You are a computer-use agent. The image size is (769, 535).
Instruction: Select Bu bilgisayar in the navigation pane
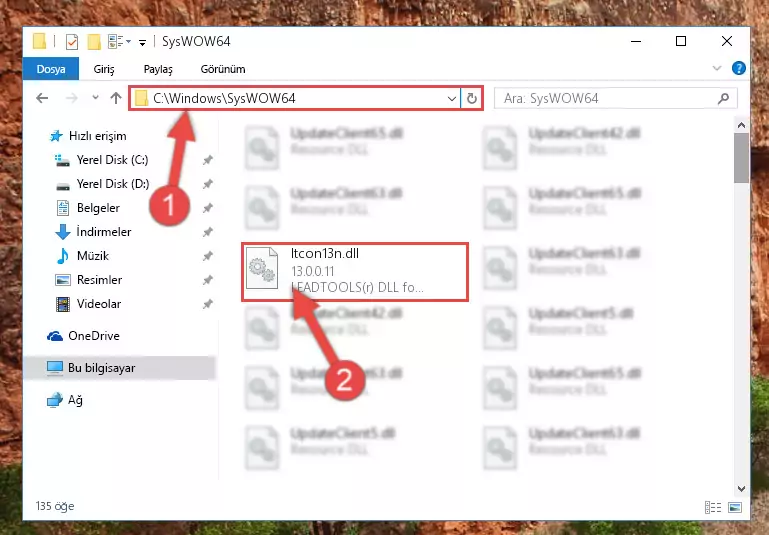(x=119, y=368)
